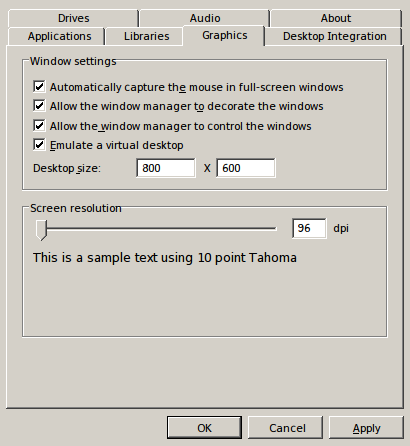The height and width of the screenshot is (446, 410).
Task: Click the screen resolution slider thumb
Action: click(41, 230)
